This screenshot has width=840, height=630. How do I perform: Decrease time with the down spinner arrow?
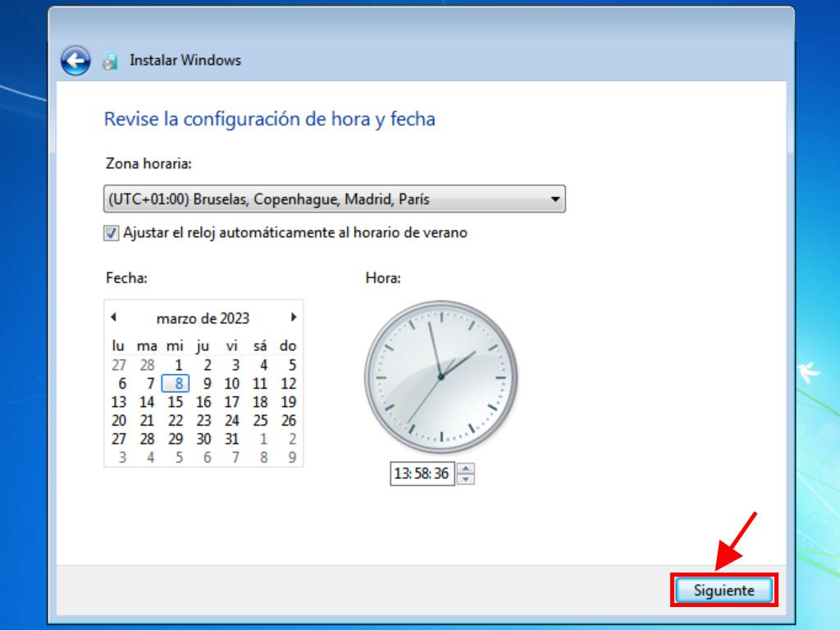click(x=466, y=479)
